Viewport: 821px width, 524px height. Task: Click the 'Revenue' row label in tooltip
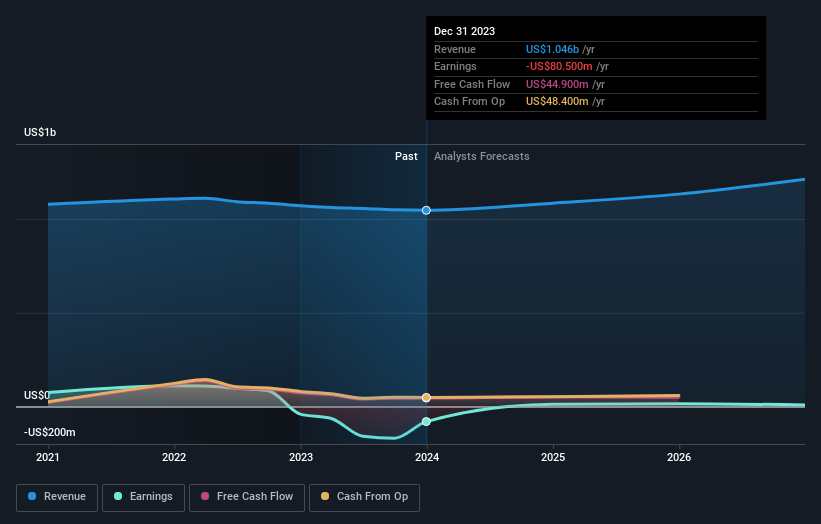click(455, 49)
